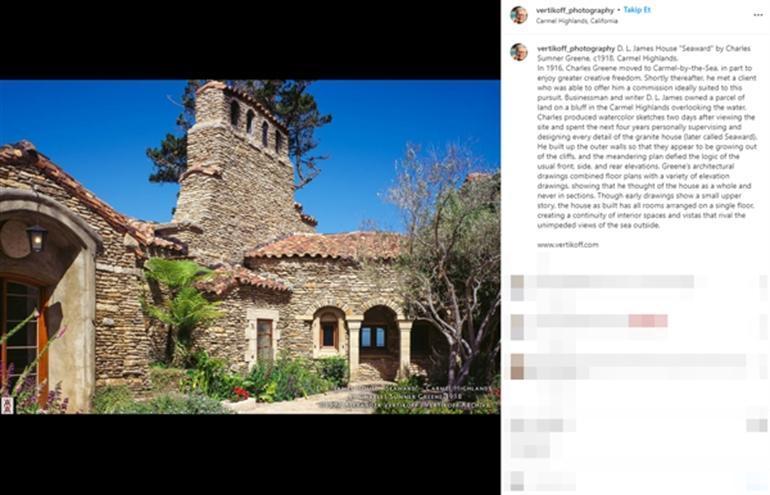The height and width of the screenshot is (495, 770).
Task: Click the D. L. James House photo
Action: tap(250, 247)
